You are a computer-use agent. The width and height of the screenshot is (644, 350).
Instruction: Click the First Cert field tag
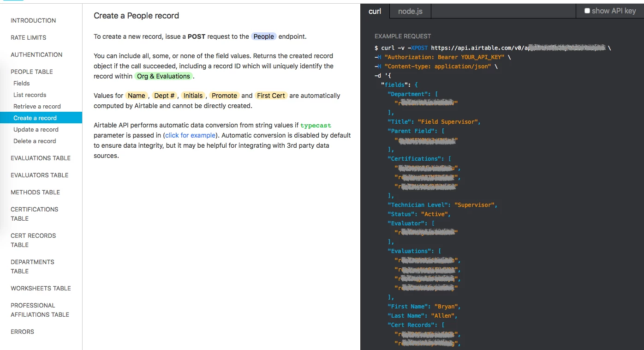271,96
